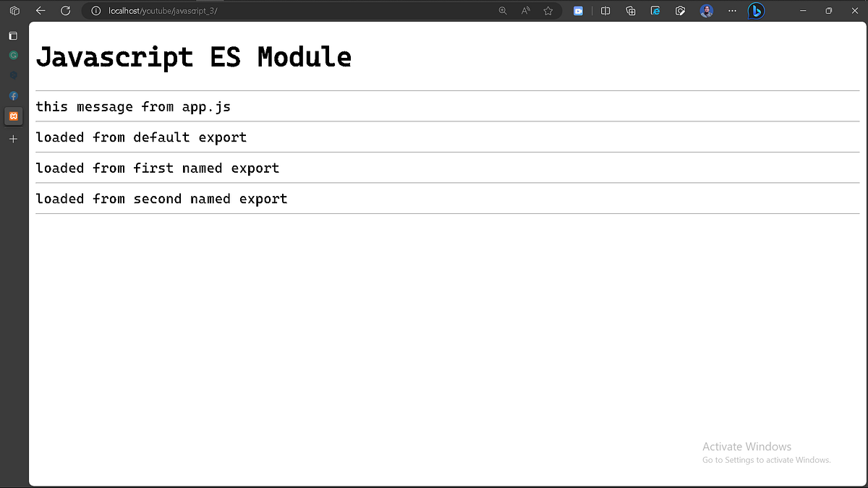Screen dimensions: 868x488
Task: Reload the localhost page
Action: click(66, 10)
